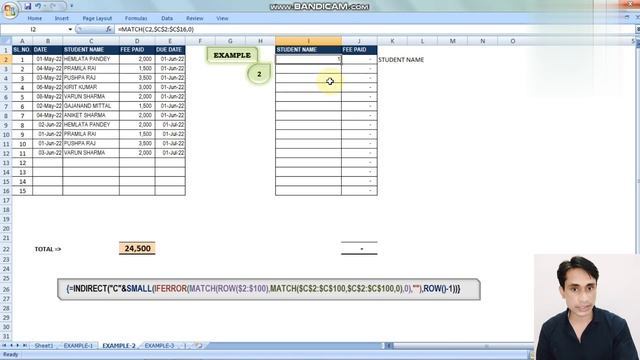Click the STUDENT NAME text in column K
Screen dimensions: 640x360
401,60
